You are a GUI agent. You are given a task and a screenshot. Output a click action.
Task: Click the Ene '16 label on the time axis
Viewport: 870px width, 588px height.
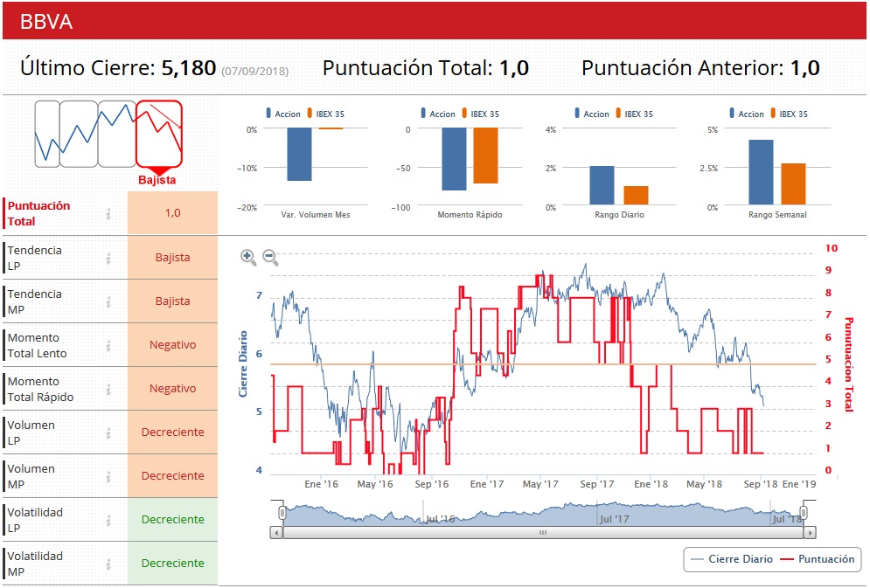click(321, 484)
